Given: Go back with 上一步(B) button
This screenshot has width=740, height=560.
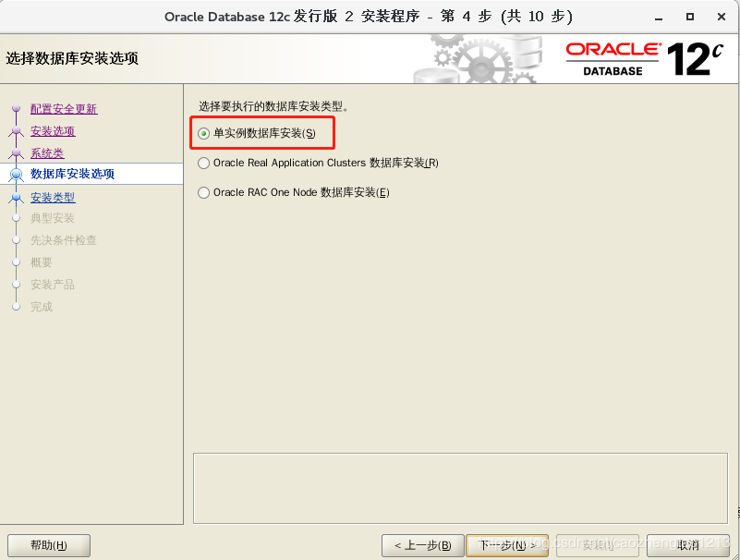Looking at the screenshot, I should [422, 545].
